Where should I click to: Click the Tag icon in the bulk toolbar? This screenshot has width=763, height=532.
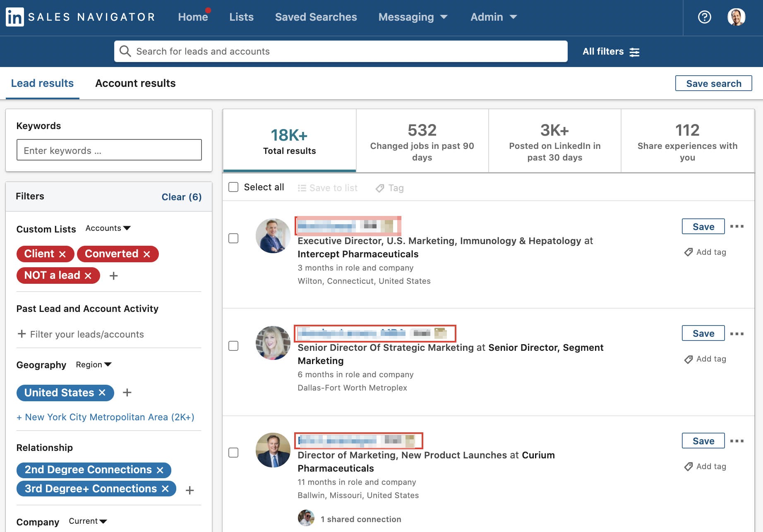(x=380, y=188)
